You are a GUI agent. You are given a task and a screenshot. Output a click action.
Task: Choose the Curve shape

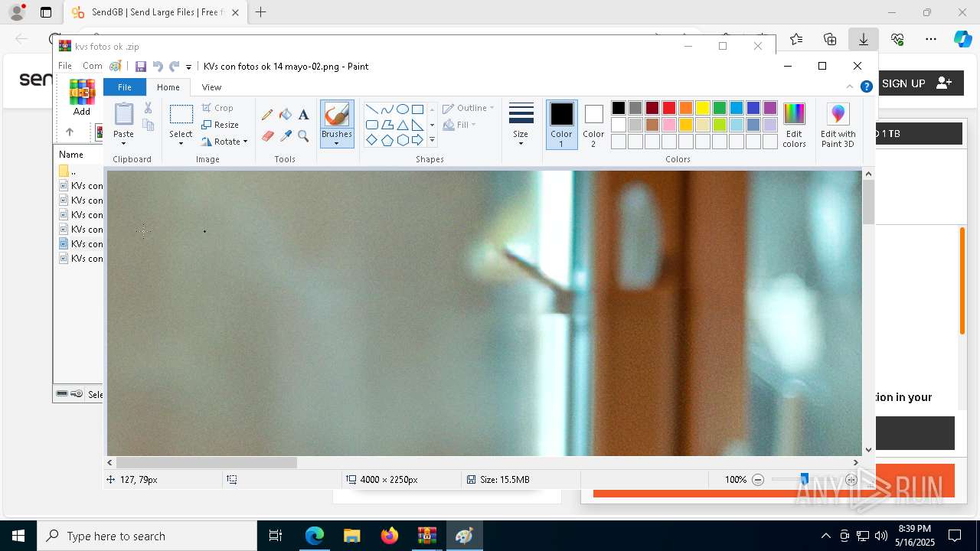click(x=387, y=109)
